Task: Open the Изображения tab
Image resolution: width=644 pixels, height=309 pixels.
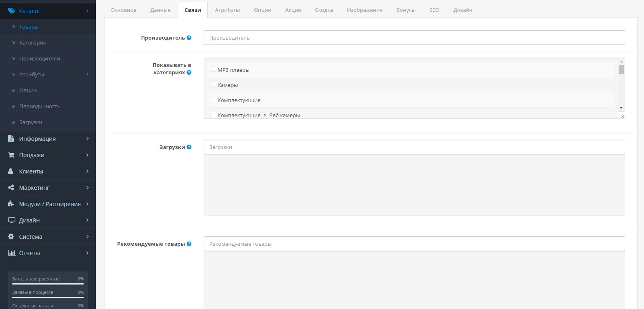Action: click(x=364, y=10)
